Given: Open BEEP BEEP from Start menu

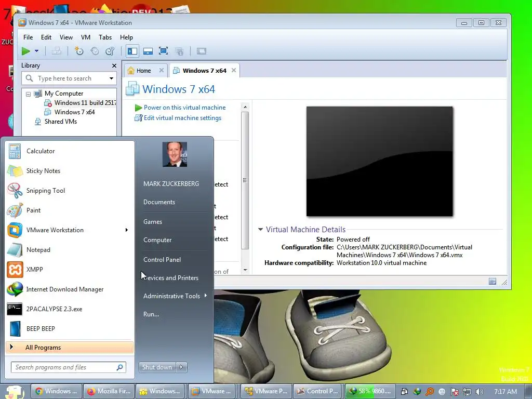Looking at the screenshot, I should [x=70, y=328].
